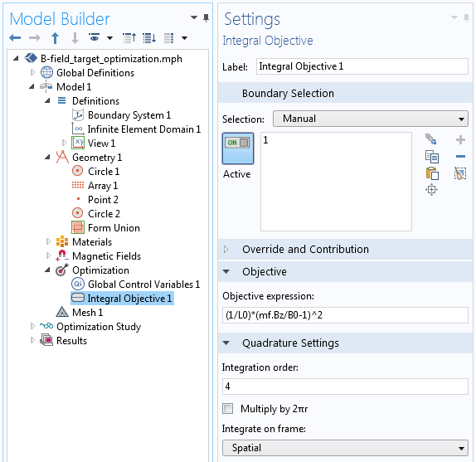
Task: Open the Settings panel menu arrow
Action: pyautogui.click(x=454, y=17)
